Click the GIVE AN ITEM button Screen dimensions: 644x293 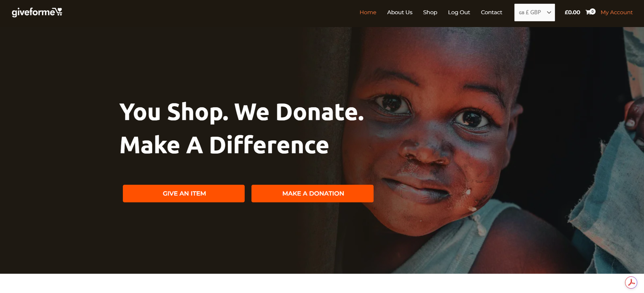pos(184,194)
